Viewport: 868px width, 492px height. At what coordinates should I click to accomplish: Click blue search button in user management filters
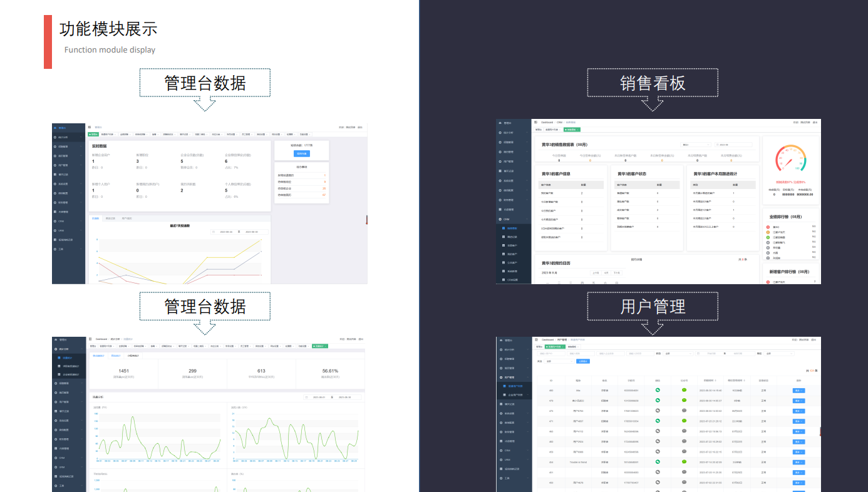point(583,361)
